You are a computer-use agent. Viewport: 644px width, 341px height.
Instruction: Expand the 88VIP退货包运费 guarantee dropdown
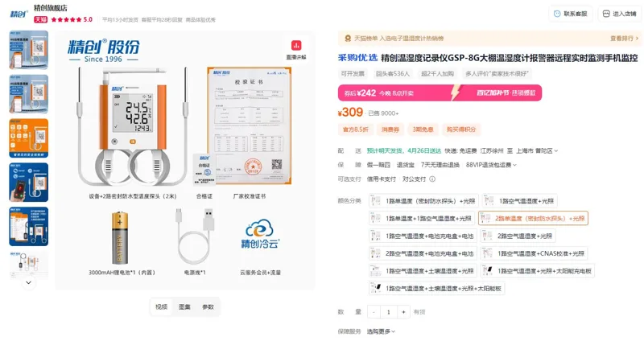491,165
